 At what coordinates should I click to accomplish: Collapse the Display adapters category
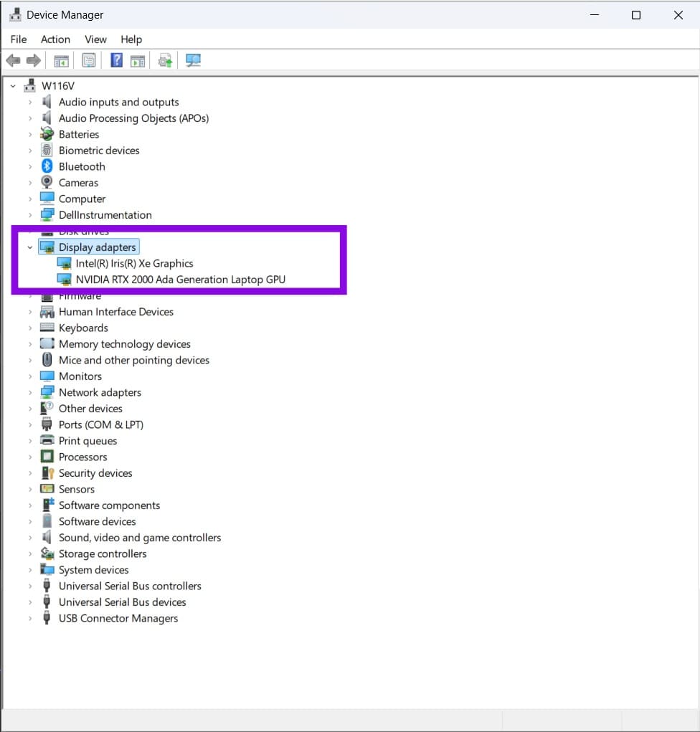[x=30, y=247]
